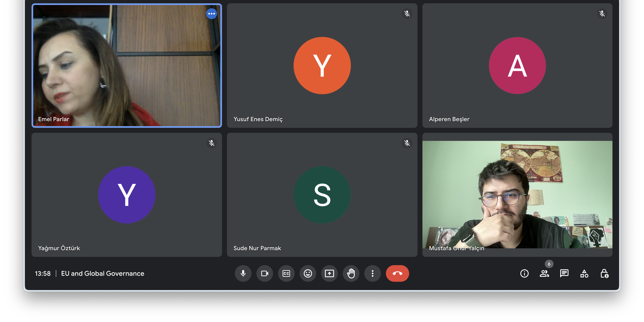The image size is (644, 322).
Task: Select Mustafa Onur Yalçın's video tile
Action: [517, 194]
